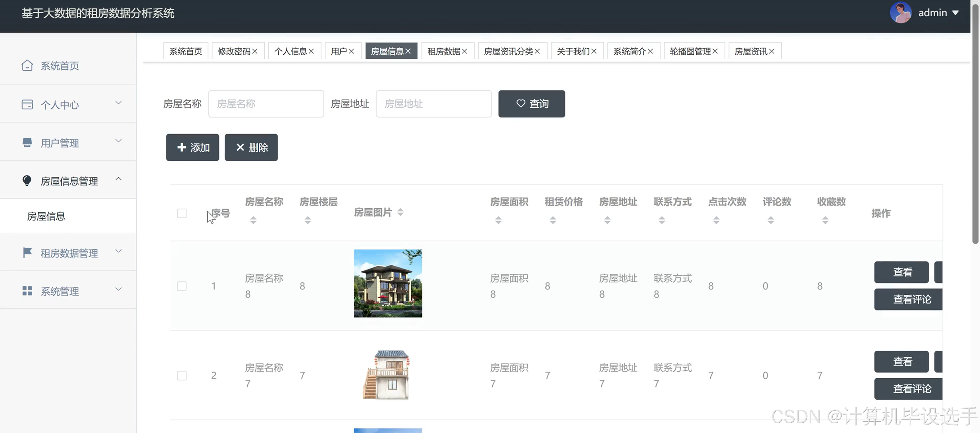This screenshot has width=980, height=433.
Task: Sort table by 房屋地址 column arrows
Action: (x=608, y=220)
